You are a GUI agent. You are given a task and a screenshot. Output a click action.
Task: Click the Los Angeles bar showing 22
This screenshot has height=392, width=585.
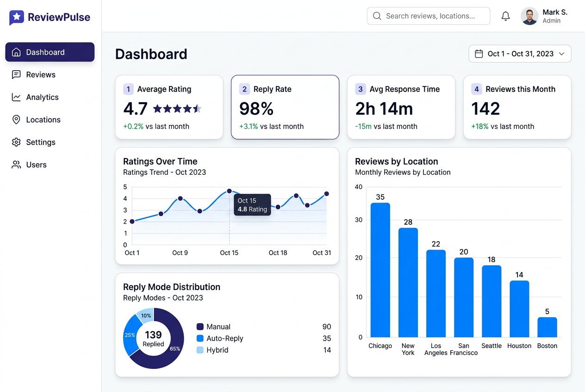(436, 294)
